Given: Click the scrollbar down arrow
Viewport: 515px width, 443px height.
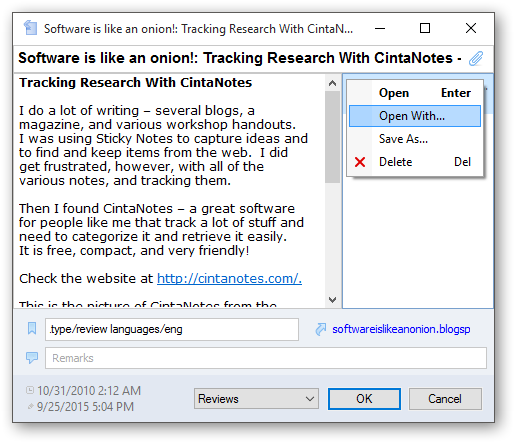Looking at the screenshot, I should point(332,299).
